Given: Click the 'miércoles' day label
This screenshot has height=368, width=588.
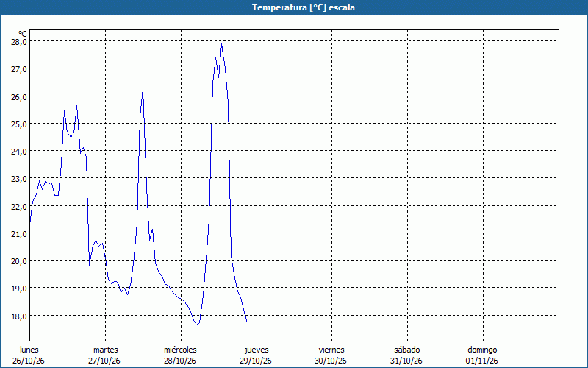Looking at the screenshot, I should (x=180, y=350).
